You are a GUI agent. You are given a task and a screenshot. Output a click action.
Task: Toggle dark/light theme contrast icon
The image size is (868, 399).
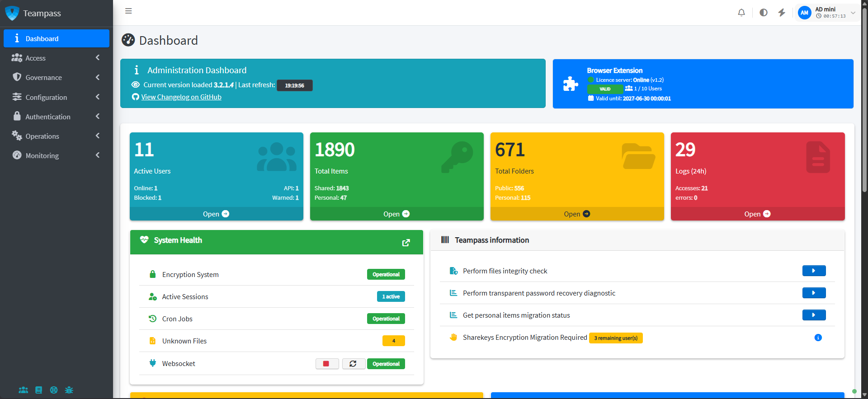tap(764, 13)
